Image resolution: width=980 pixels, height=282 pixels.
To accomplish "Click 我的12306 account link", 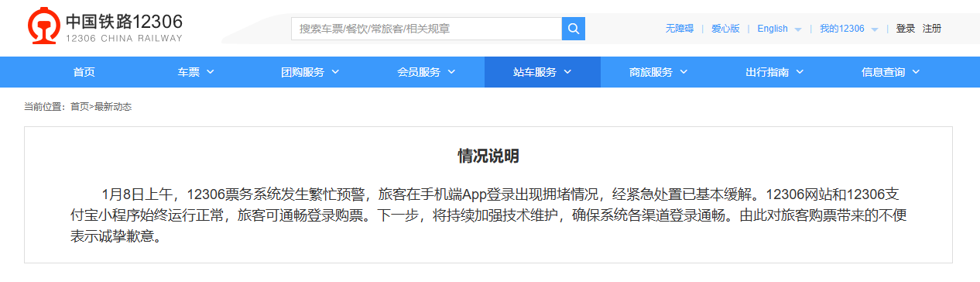I will [x=842, y=29].
